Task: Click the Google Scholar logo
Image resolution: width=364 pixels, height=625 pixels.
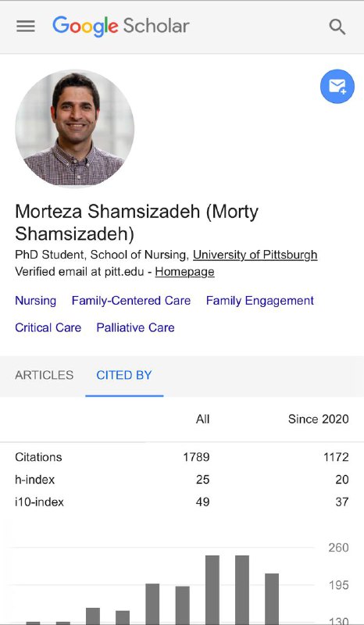Action: point(121,27)
